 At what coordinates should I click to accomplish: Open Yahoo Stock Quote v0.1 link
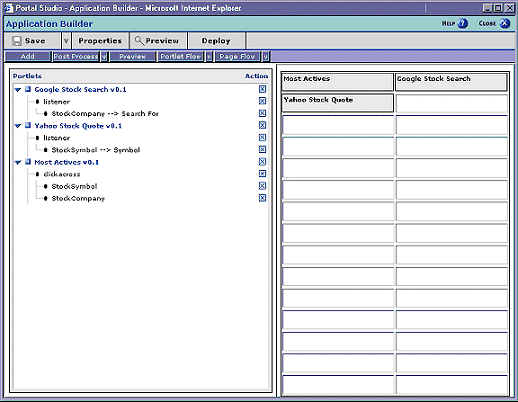78,126
